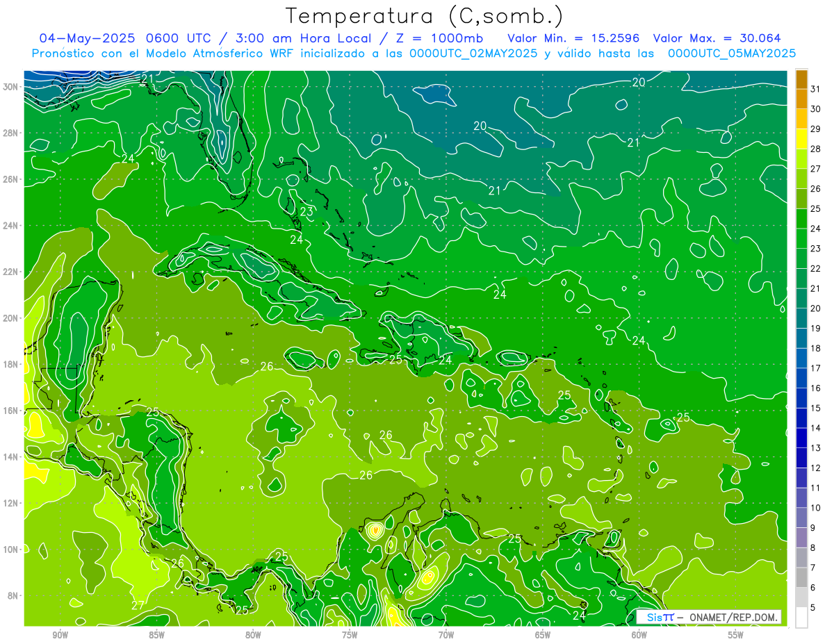Screen dimensions: 834x644
Task: Click the 23 contour label near the Bahamas
Action: [306, 212]
